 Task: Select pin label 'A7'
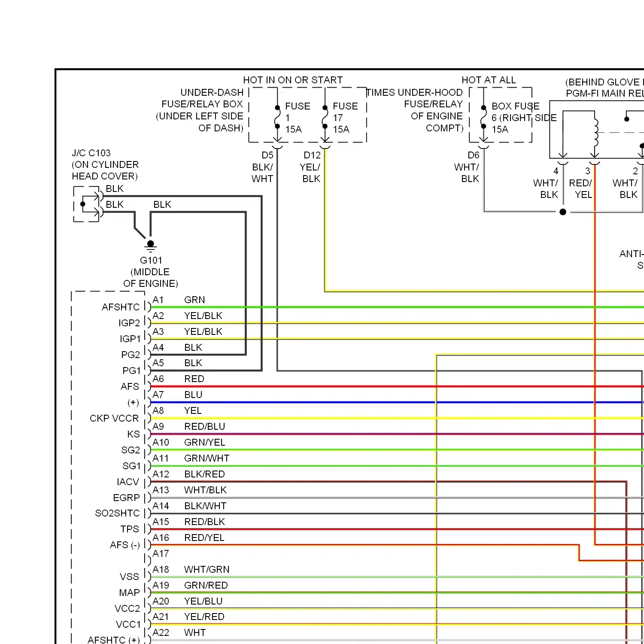point(158,395)
